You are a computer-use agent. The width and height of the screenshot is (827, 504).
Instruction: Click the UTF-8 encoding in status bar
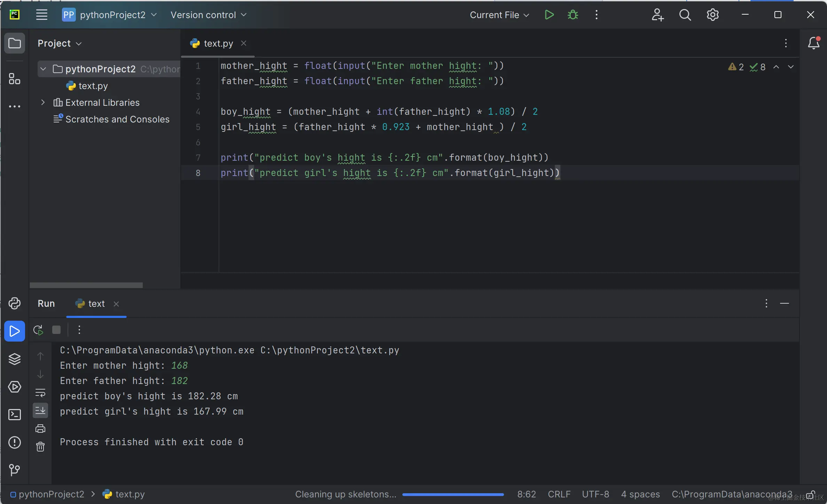595,494
